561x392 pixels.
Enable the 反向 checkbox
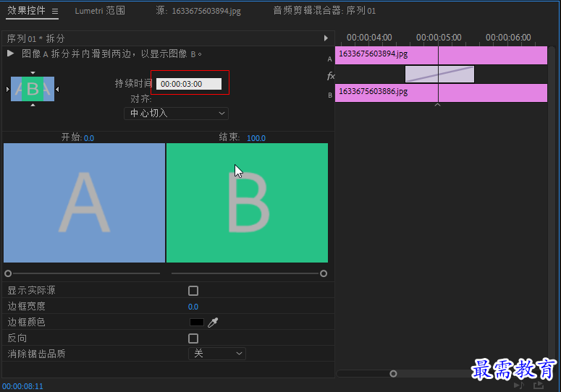pos(193,338)
